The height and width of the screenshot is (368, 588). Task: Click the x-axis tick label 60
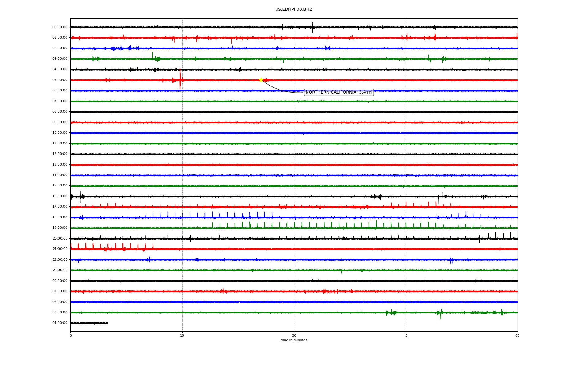pyautogui.click(x=517, y=336)
